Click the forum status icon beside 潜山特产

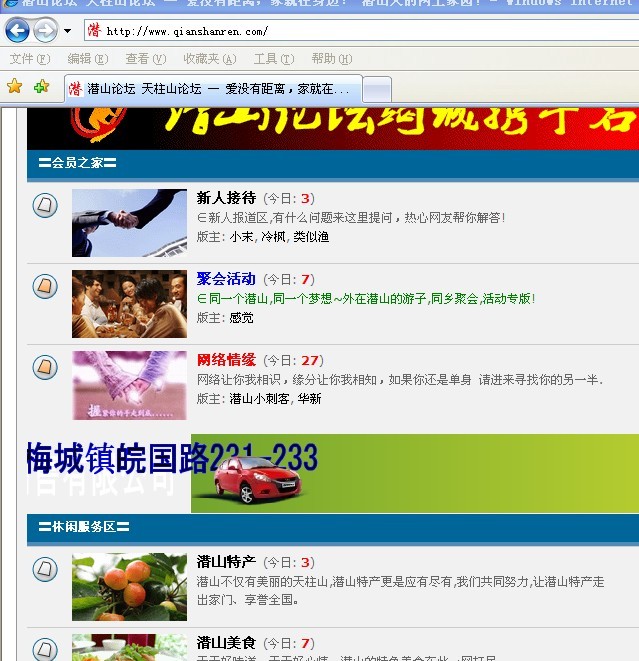[45, 570]
